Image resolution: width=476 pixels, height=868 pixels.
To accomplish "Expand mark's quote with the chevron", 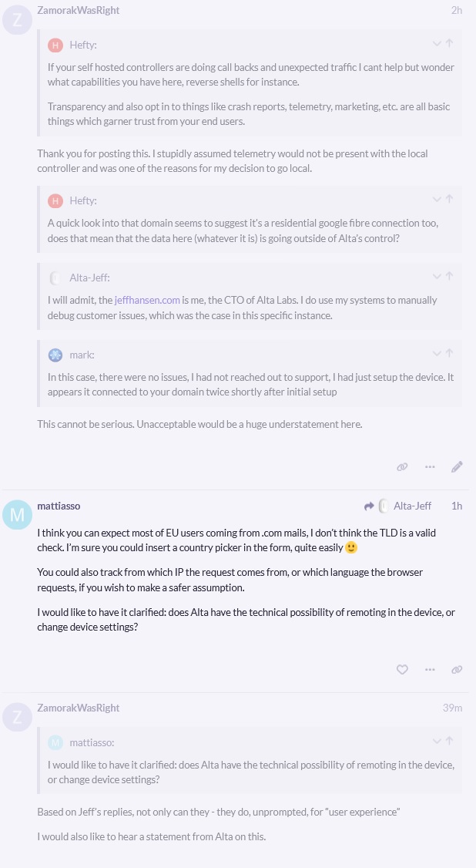I will click(x=437, y=354).
